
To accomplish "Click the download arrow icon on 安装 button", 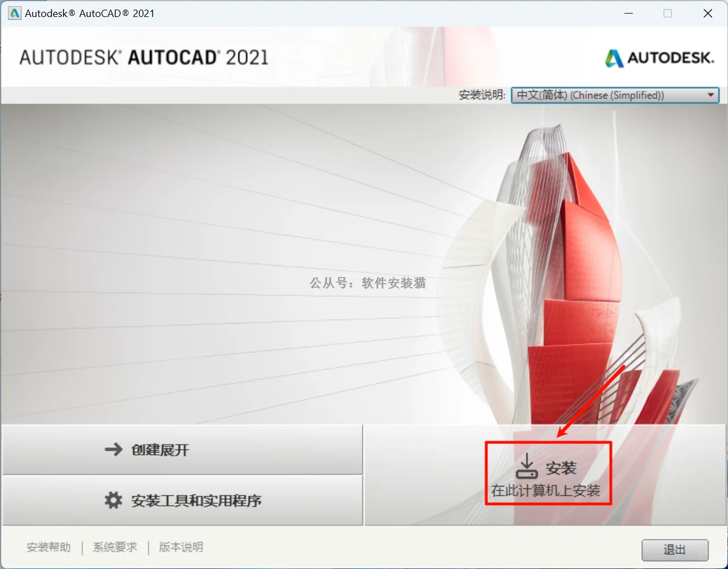I will tap(528, 467).
